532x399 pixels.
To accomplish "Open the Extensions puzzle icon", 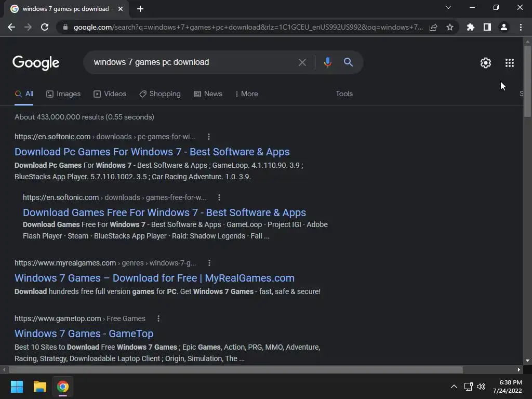I will click(x=471, y=27).
